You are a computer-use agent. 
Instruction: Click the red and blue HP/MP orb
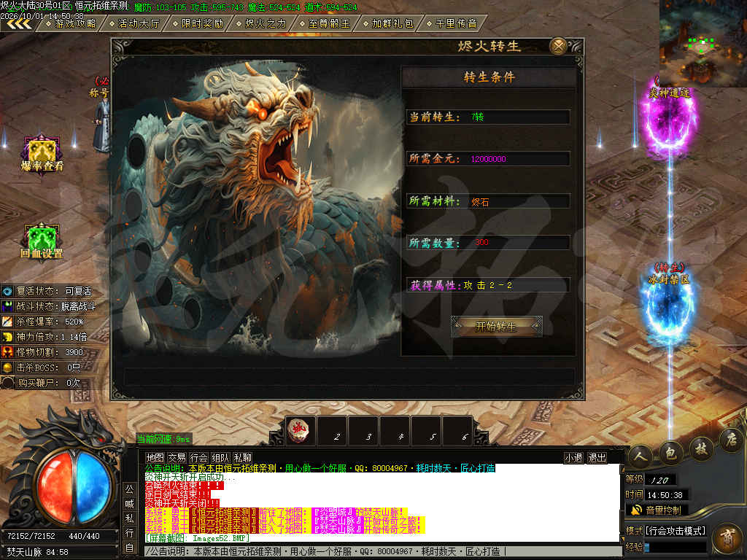coord(74,486)
